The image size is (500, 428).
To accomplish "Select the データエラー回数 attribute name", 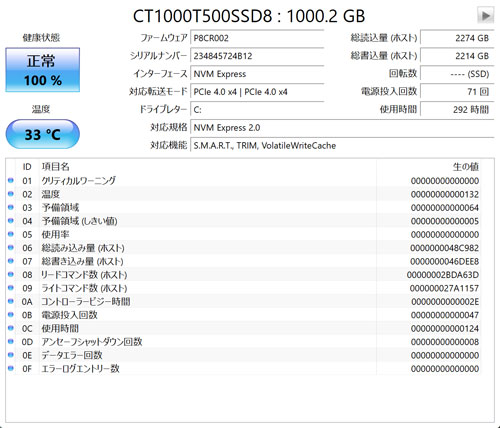I will click(72, 355).
